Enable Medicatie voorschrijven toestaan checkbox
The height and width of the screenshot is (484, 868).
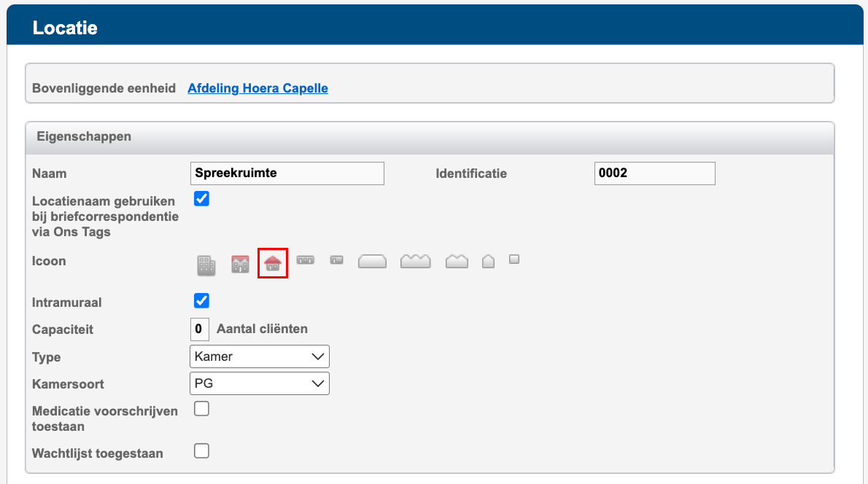point(201,409)
